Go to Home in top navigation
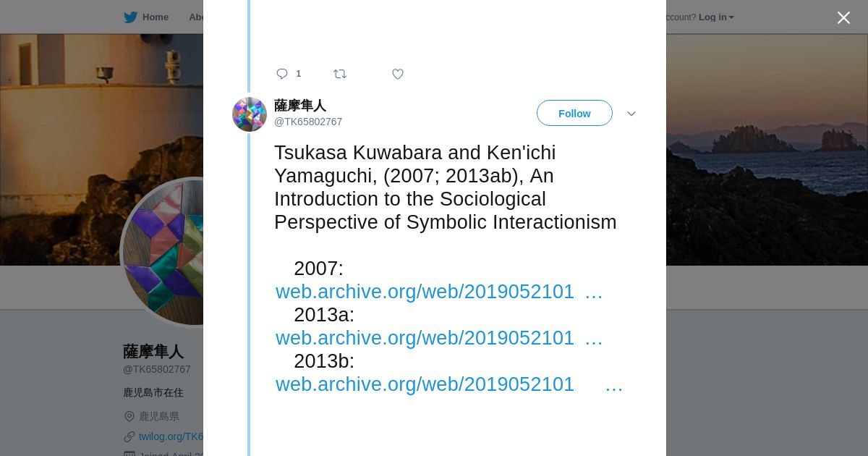Screen dimensions: 868x456 point(155,17)
